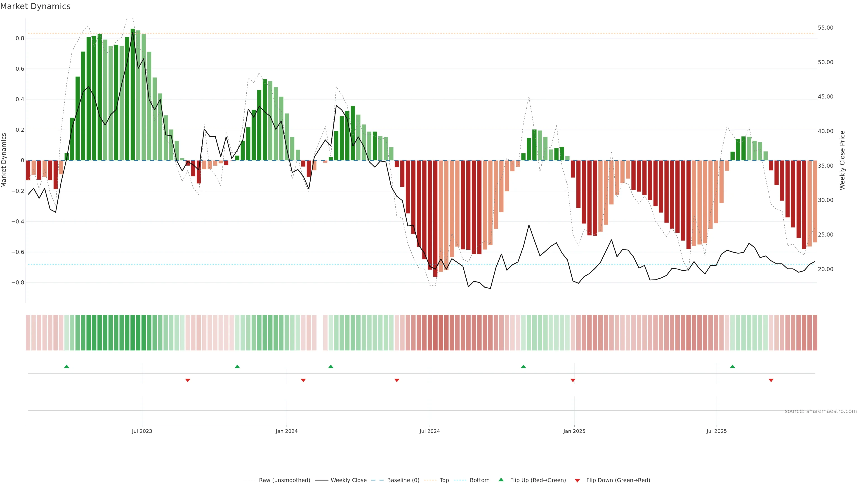The image size is (868, 488).
Task: Click the flip-up marker before Jan 2024
Action: coord(237,366)
